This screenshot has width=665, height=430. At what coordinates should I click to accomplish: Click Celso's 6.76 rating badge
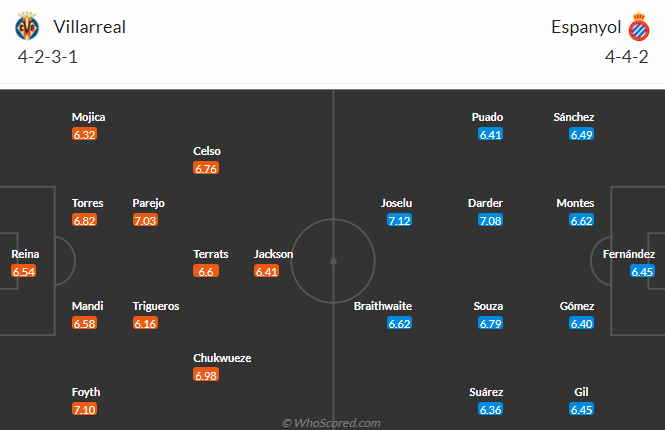tap(206, 168)
